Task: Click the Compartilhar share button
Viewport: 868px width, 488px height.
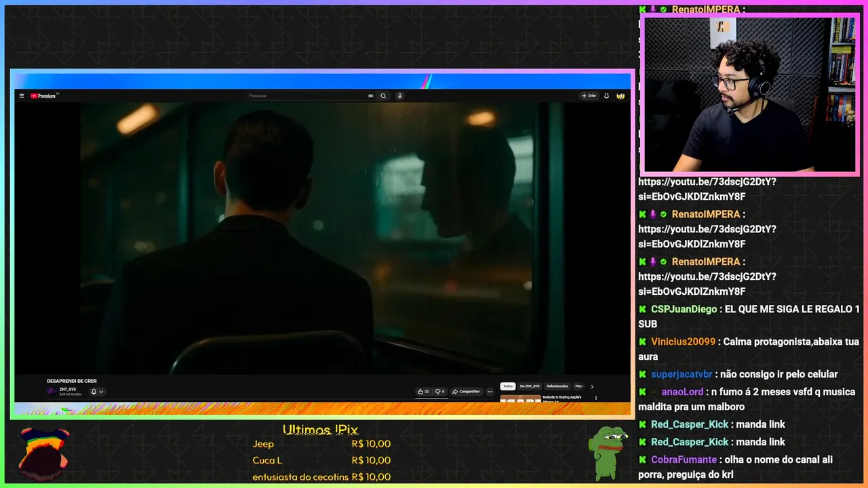Action: click(466, 392)
